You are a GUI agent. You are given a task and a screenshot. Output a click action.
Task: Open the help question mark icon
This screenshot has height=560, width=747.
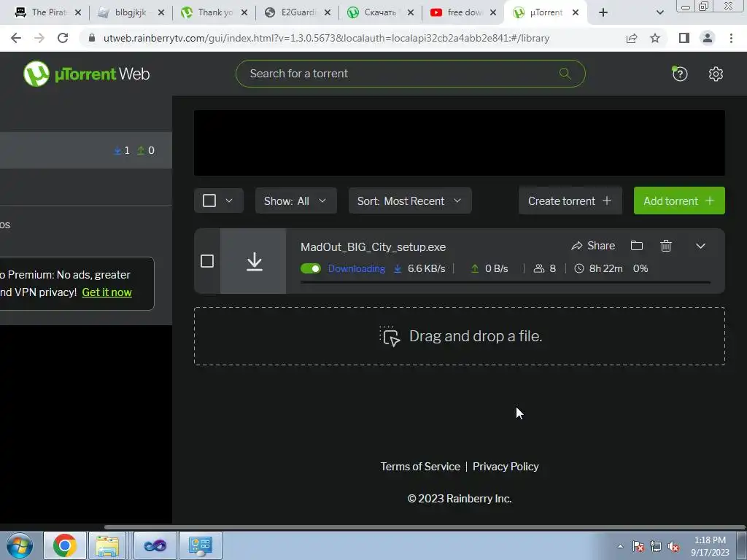pyautogui.click(x=680, y=74)
